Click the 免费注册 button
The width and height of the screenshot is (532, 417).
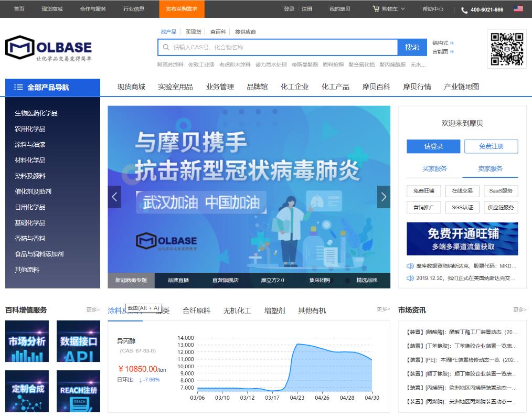click(x=491, y=146)
